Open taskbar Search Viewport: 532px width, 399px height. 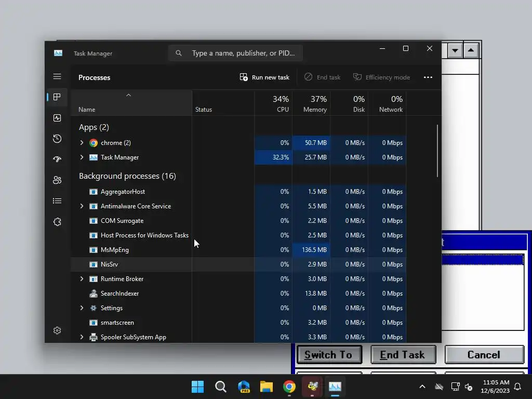pos(220,387)
